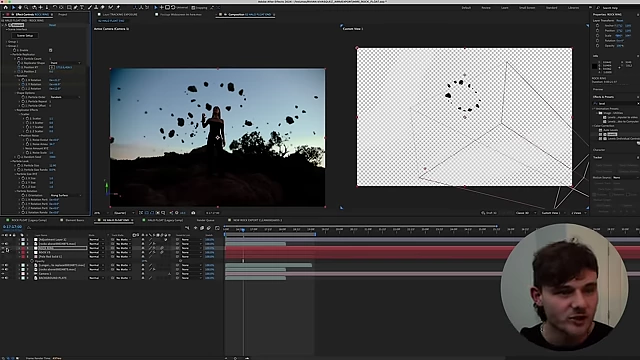The height and width of the screenshot is (360, 640).
Task: Click the Effects & Presets search field
Action: tap(615, 103)
